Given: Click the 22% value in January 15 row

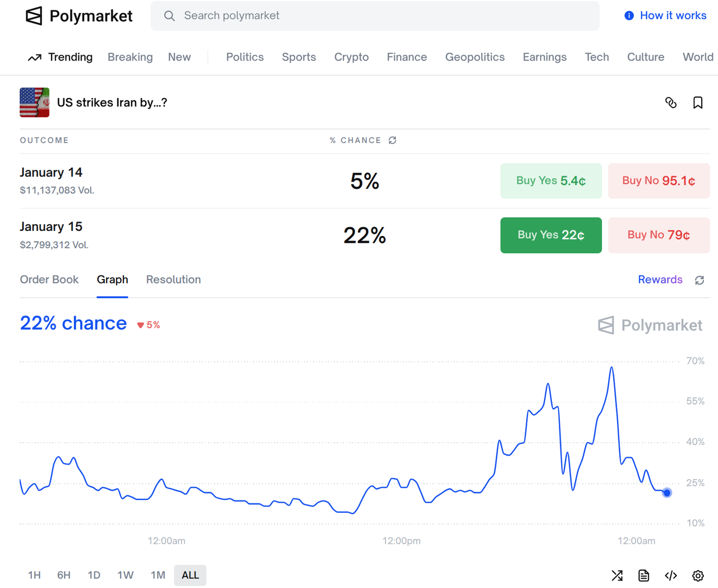Looking at the screenshot, I should pyautogui.click(x=365, y=235).
